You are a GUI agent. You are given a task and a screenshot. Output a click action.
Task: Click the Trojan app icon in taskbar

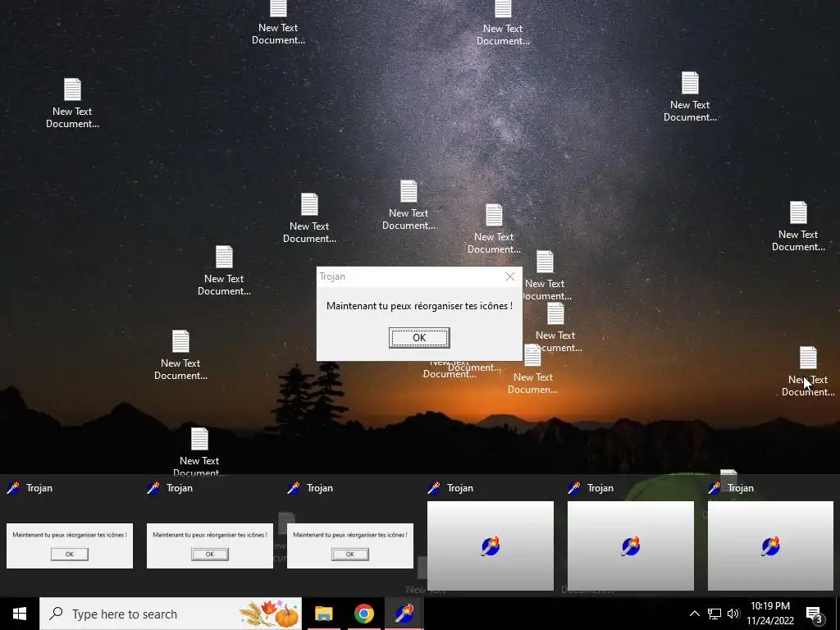(404, 614)
